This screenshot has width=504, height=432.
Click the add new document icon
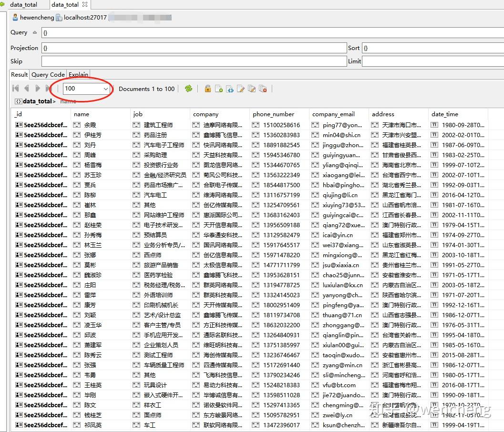[x=219, y=89]
